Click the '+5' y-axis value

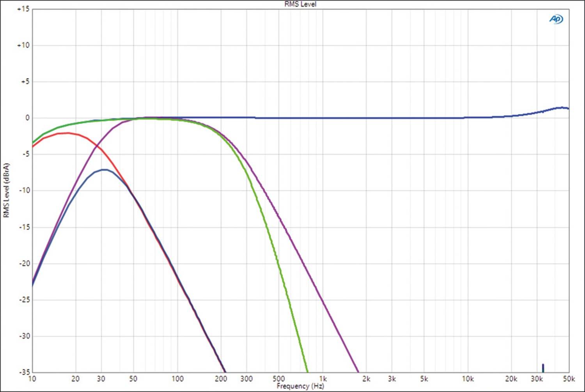(x=25, y=82)
